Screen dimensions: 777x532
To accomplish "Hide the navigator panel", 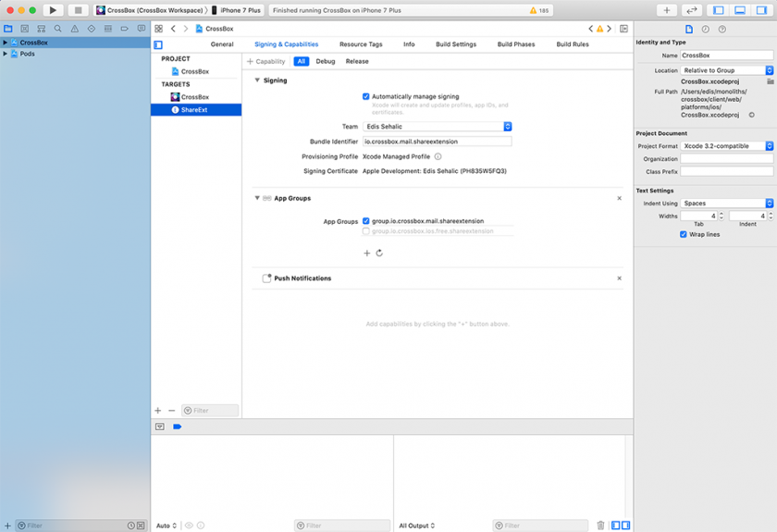I will pos(718,10).
